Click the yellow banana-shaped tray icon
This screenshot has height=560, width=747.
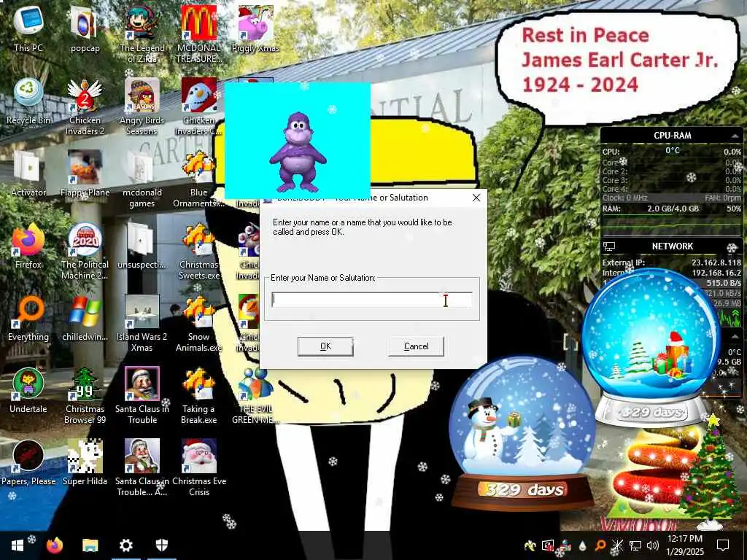click(x=530, y=545)
